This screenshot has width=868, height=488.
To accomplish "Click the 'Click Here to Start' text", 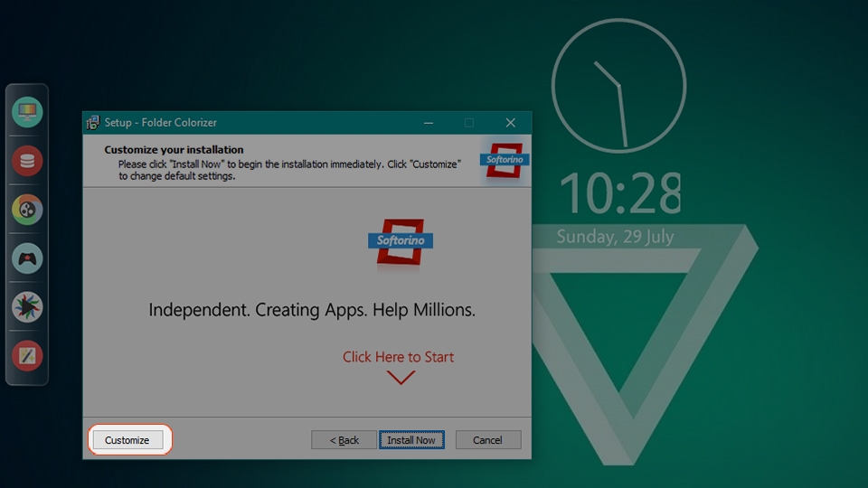I will pos(398,357).
